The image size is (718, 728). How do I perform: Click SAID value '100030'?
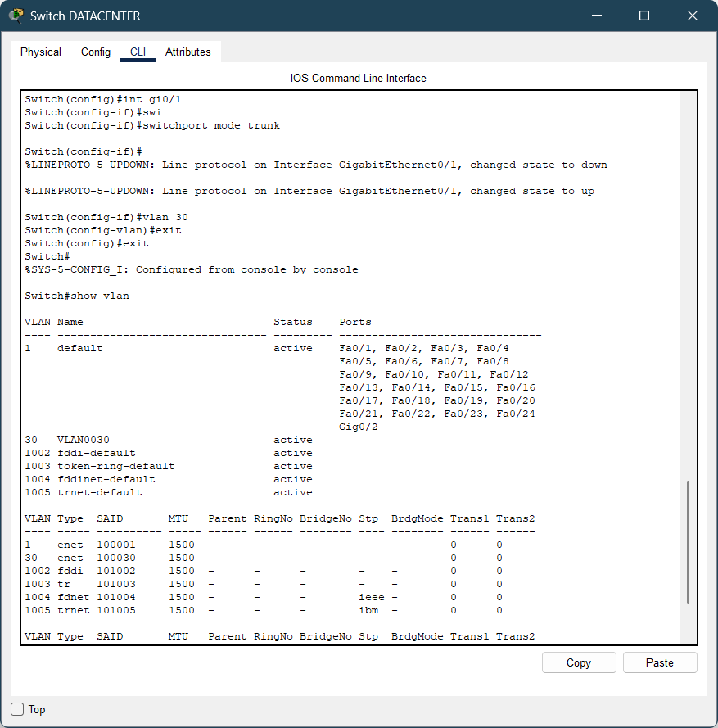(x=116, y=558)
